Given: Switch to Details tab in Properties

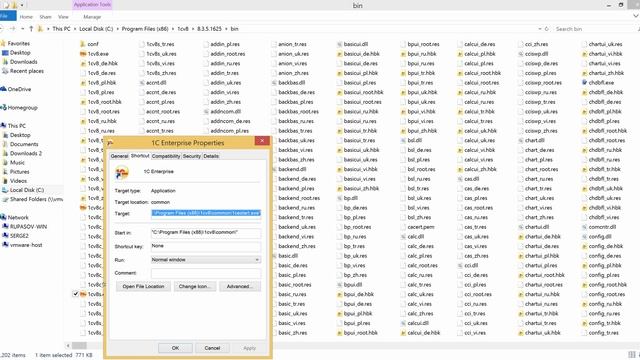Looking at the screenshot, I should click(211, 156).
